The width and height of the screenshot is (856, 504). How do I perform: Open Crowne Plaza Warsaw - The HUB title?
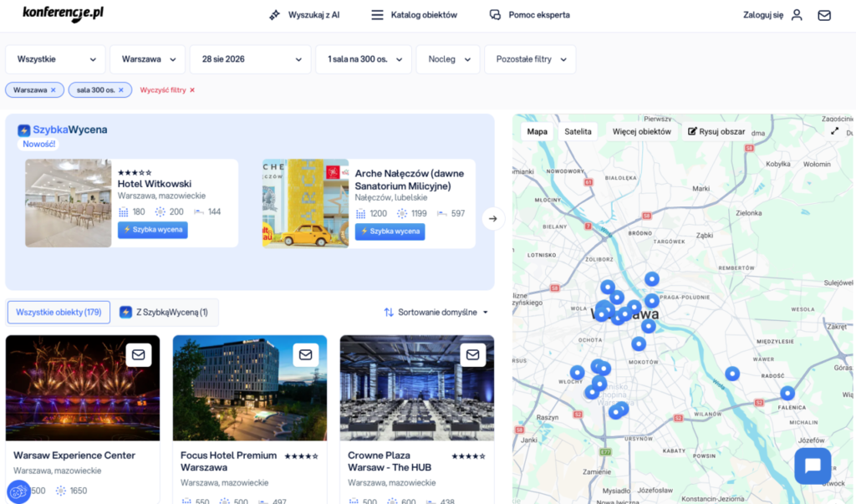[x=390, y=461]
